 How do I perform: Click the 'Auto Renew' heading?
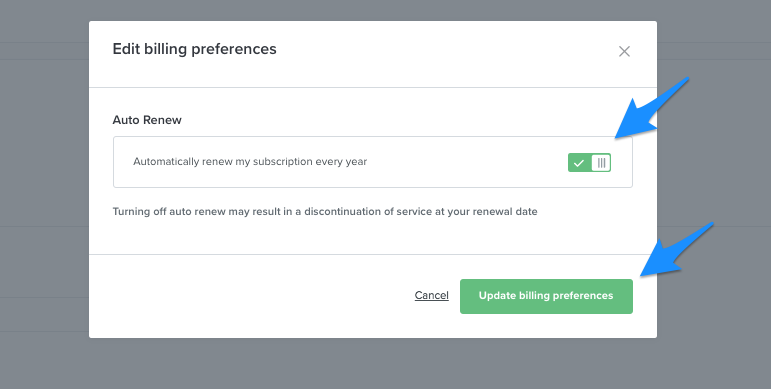point(147,120)
